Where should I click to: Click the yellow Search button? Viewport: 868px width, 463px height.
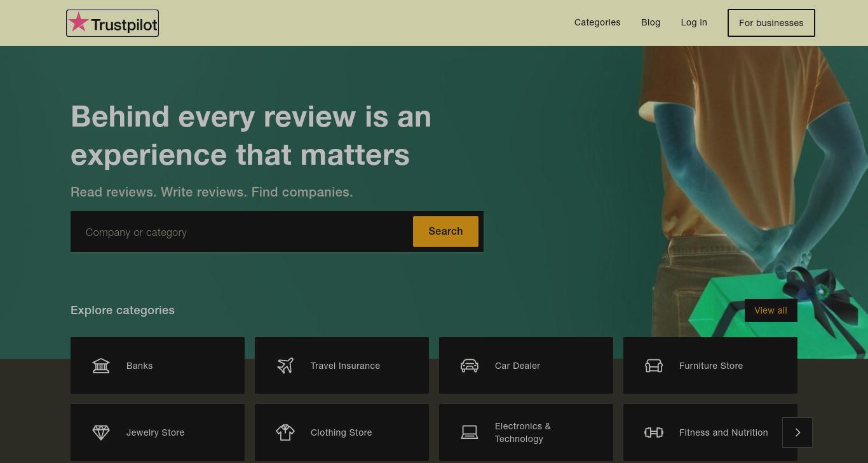click(x=445, y=231)
